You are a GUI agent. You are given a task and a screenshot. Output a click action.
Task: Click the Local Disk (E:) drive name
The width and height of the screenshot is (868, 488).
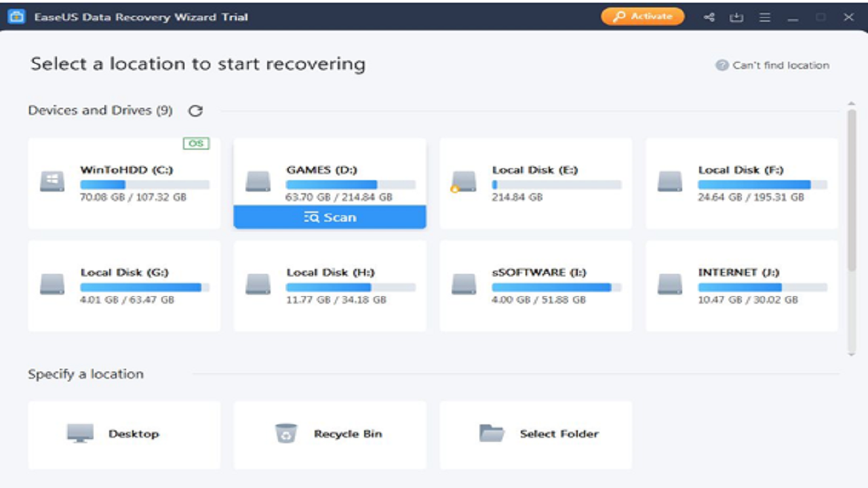click(x=535, y=170)
